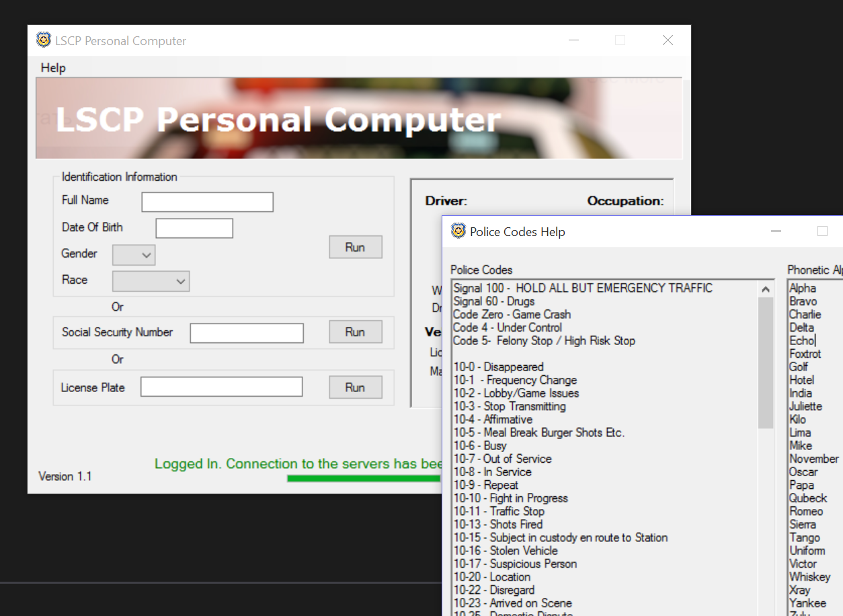The image size is (843, 616).
Task: Click the Social Security Number field
Action: tap(247, 333)
